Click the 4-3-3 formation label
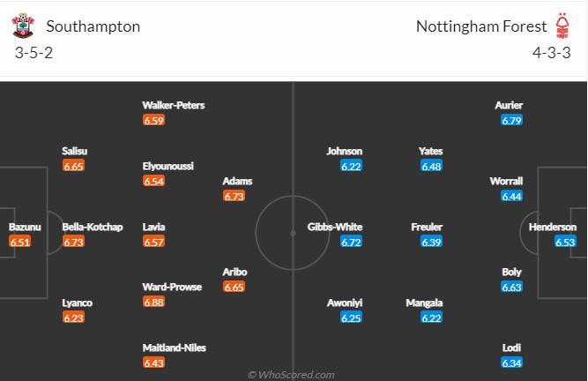588x381 pixels. point(552,53)
